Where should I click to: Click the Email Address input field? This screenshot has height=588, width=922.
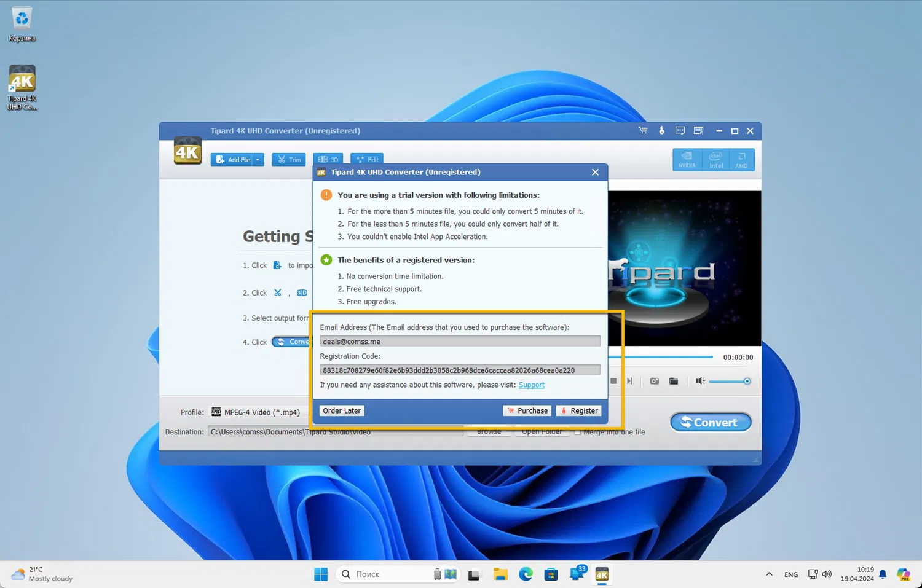coord(459,341)
